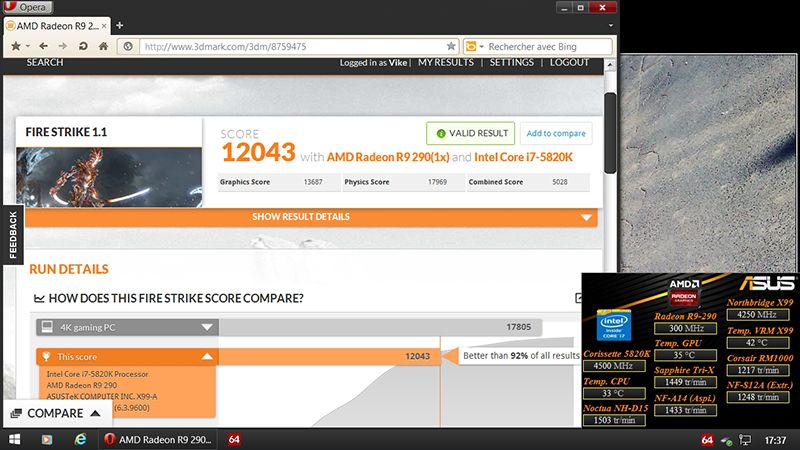The width and height of the screenshot is (800, 450).
Task: Click the monitor icon in 4K gaming PC
Action: coord(47,327)
